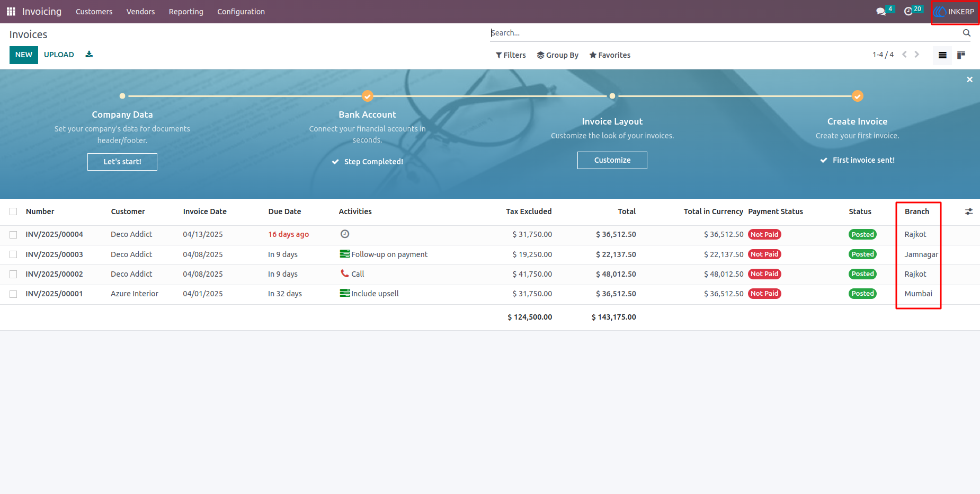Switch to list view icon

(x=942, y=55)
